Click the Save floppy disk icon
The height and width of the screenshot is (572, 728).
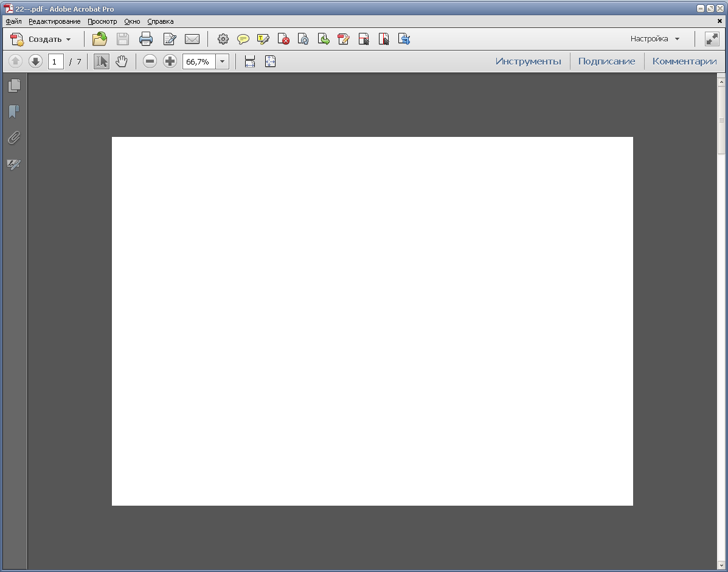123,39
